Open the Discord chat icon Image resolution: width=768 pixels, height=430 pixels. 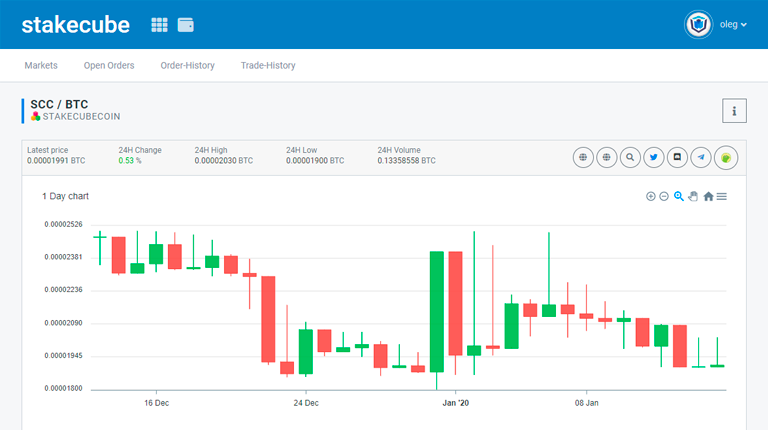pyautogui.click(x=677, y=158)
